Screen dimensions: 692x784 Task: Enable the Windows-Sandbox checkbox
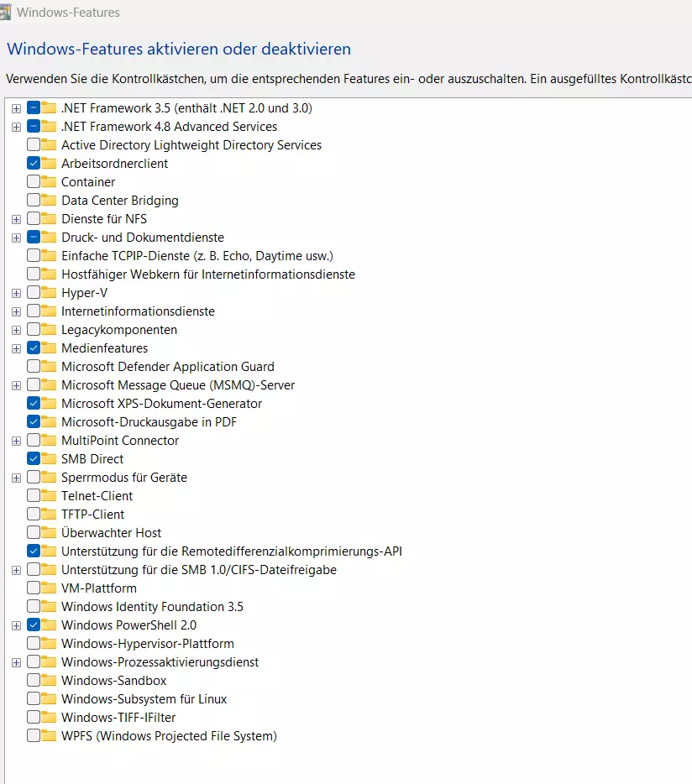pyautogui.click(x=34, y=681)
